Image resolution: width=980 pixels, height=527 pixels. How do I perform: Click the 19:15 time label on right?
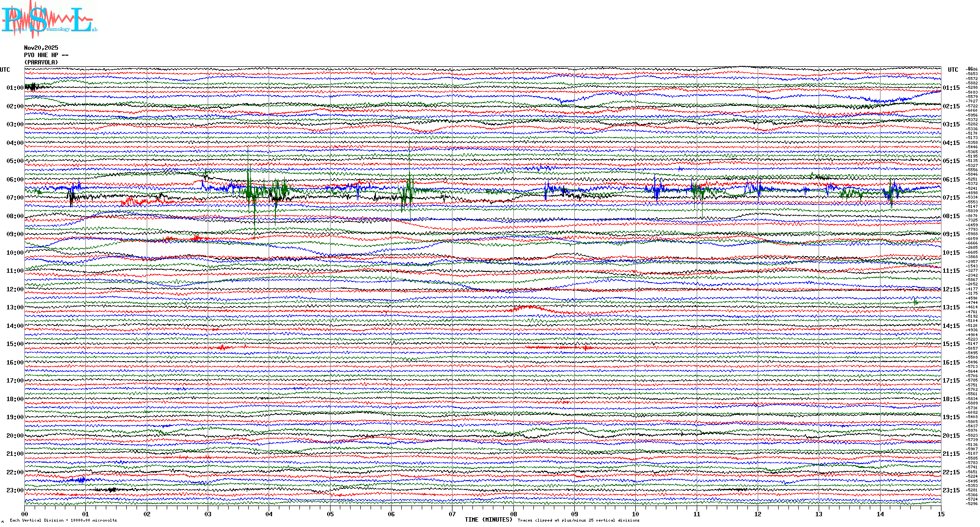click(951, 417)
